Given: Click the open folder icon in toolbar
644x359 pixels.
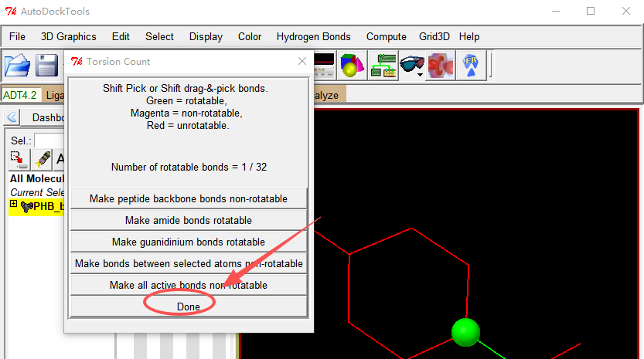Looking at the screenshot, I should tap(17, 65).
